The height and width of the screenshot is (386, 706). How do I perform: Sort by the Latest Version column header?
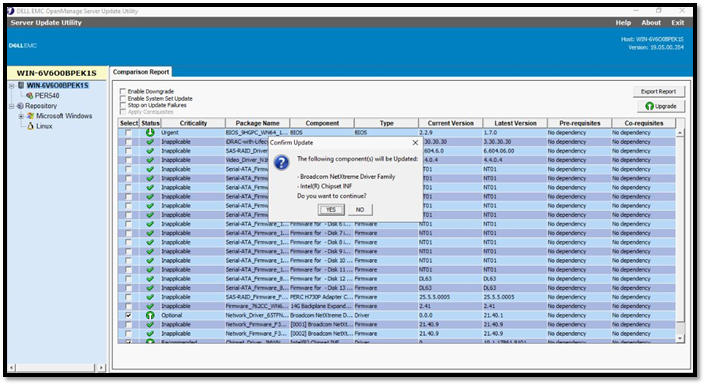(x=515, y=123)
